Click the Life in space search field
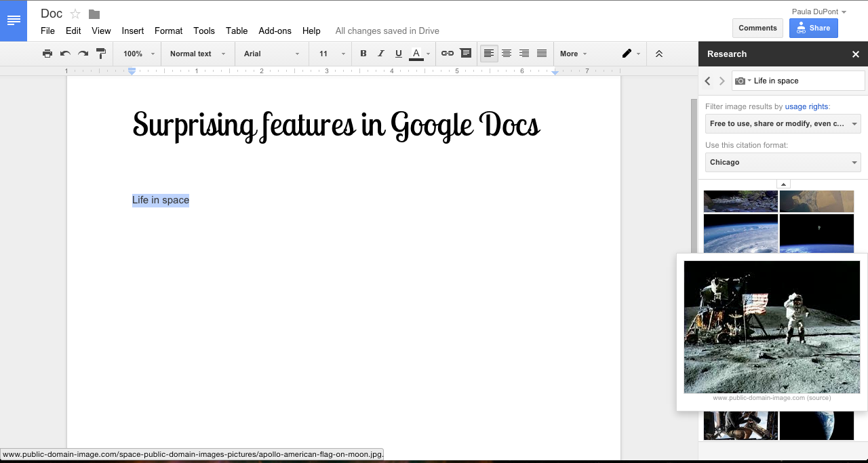The height and width of the screenshot is (463, 868). pos(806,81)
